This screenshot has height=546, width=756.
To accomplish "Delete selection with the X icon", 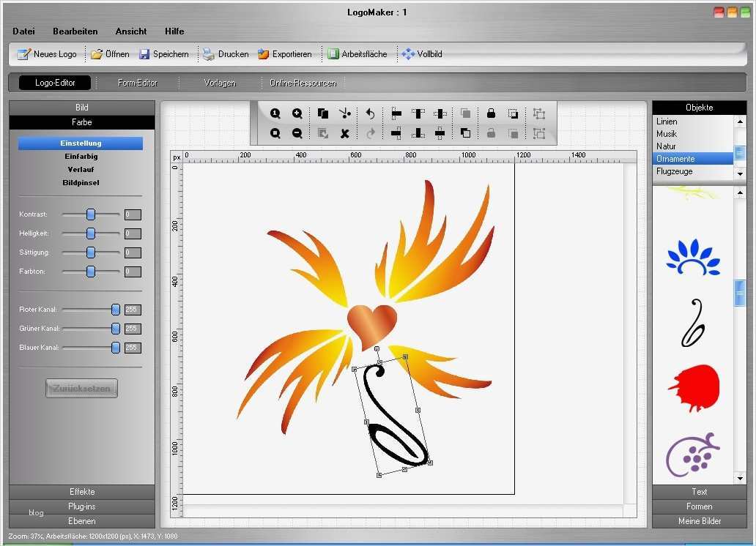I will point(343,132).
